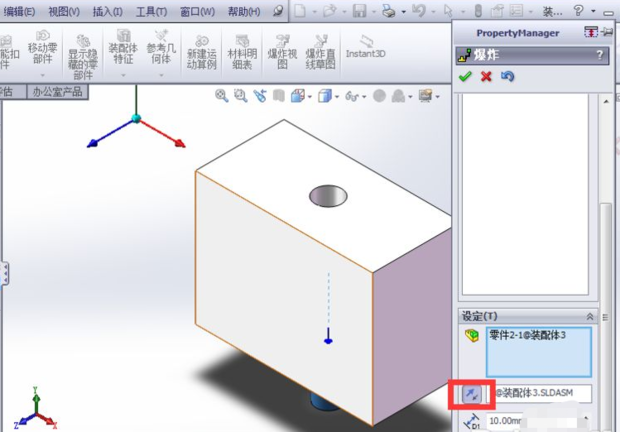Image resolution: width=620 pixels, height=432 pixels.
Task: Open the 视图(V) menu
Action: [x=64, y=12]
